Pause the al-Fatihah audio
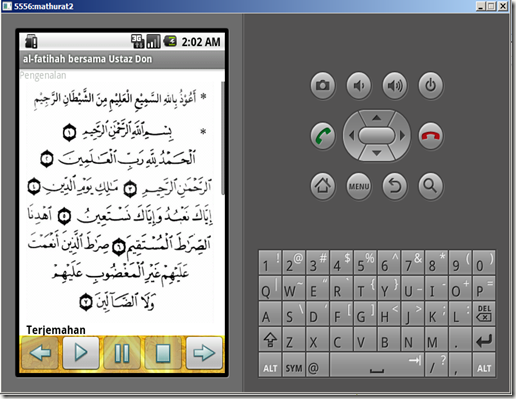 click(x=122, y=353)
